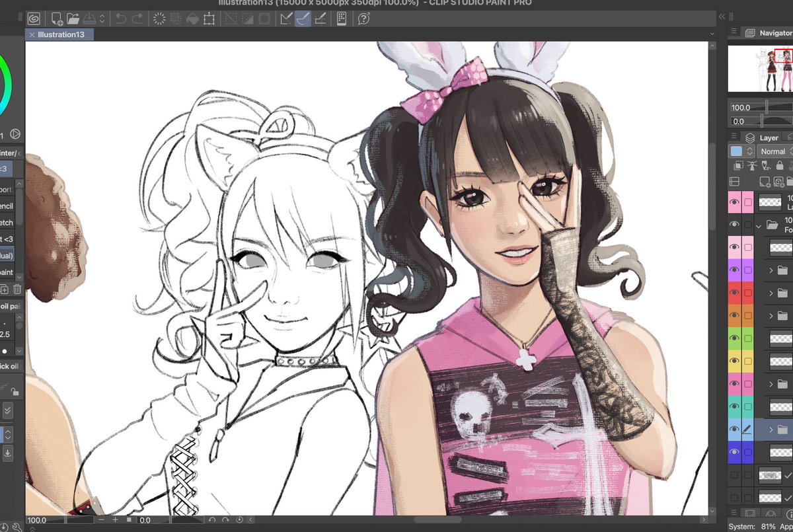
Task: Click the Deselect icon
Action: (x=231, y=19)
